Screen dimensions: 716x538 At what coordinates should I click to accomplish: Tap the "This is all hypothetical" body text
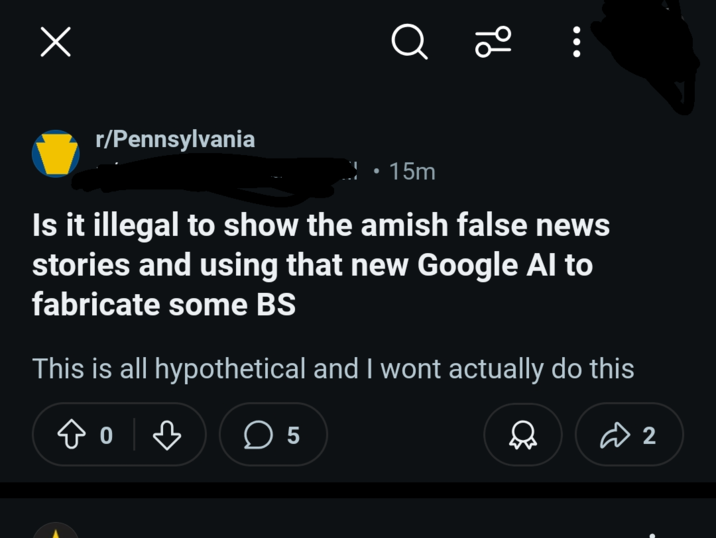point(333,369)
